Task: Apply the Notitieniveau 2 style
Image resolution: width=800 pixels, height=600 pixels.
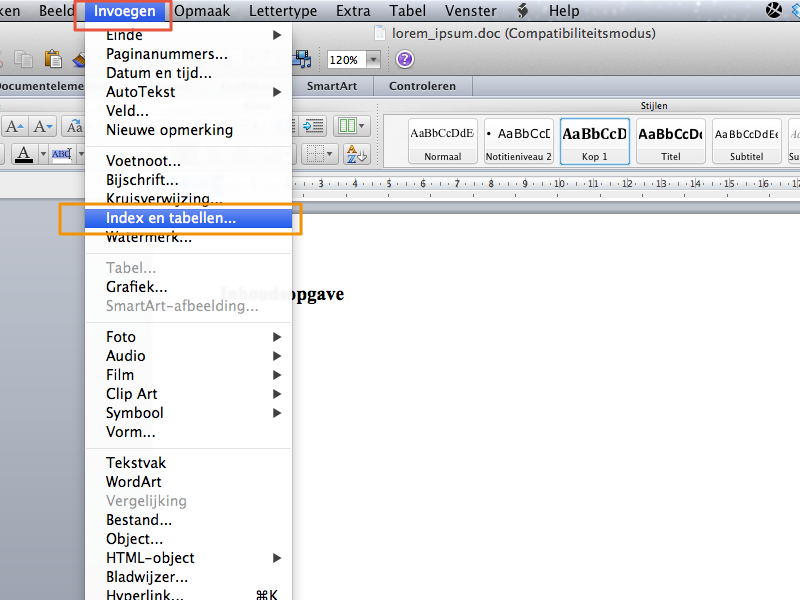Action: tap(518, 141)
